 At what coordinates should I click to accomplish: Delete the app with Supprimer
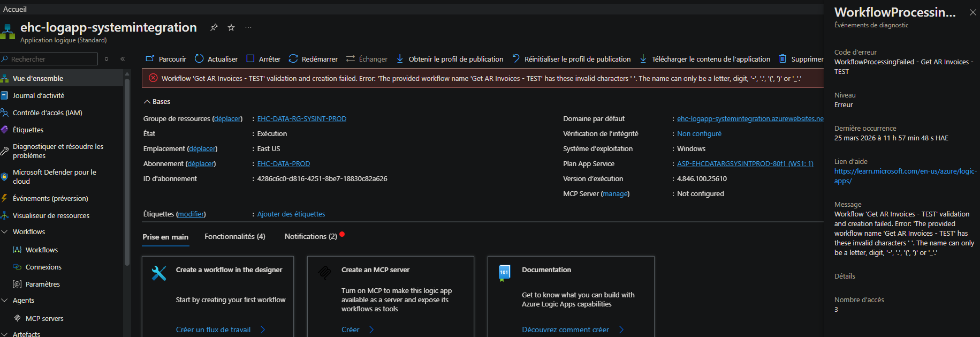801,59
